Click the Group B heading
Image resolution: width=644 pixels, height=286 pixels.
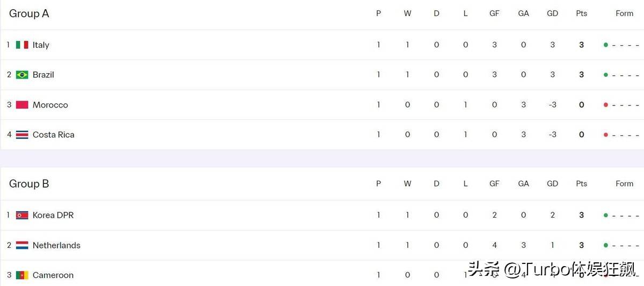29,184
